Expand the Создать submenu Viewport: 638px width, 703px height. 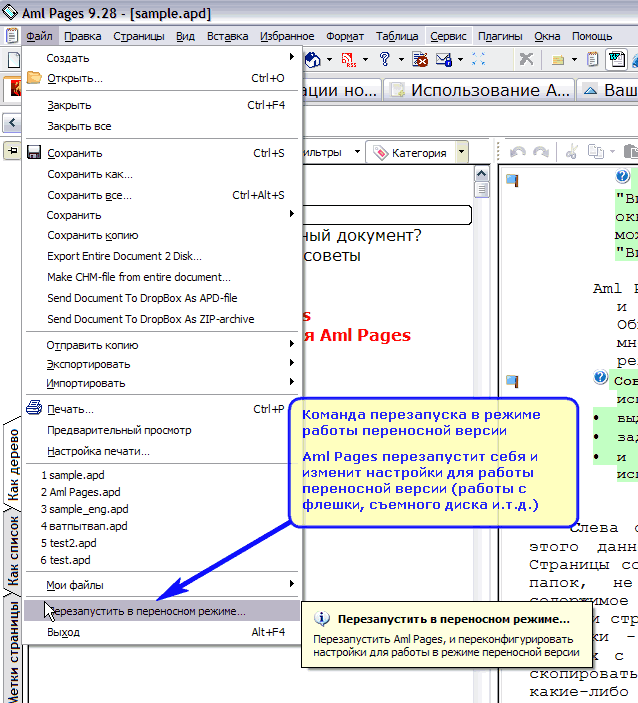point(161,57)
